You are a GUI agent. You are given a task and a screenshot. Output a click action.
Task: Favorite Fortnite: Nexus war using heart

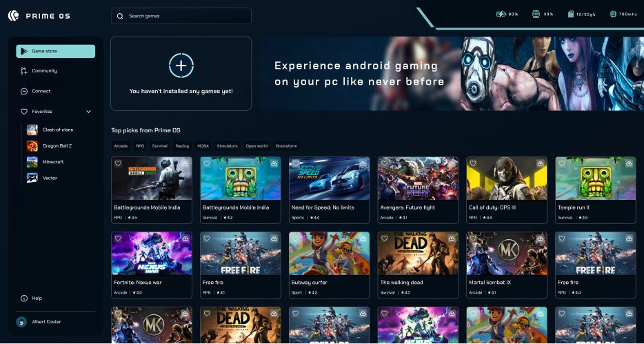pos(118,239)
